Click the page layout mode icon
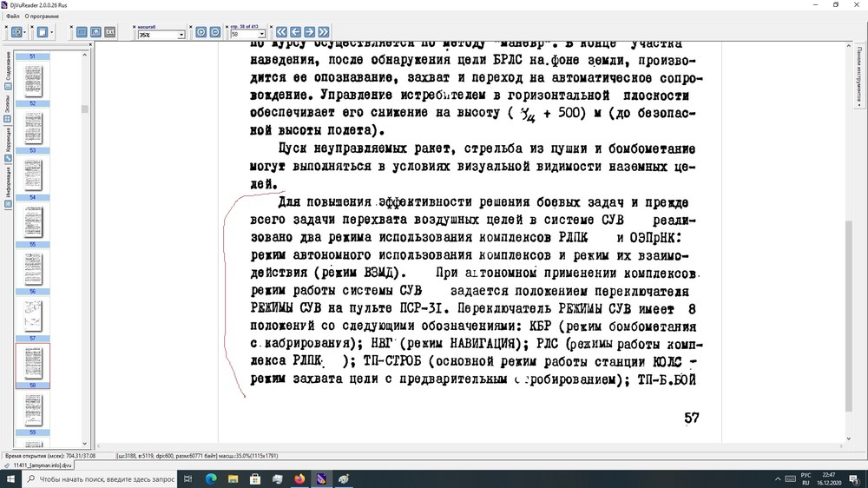Image resolution: width=868 pixels, height=488 pixels. (16, 32)
